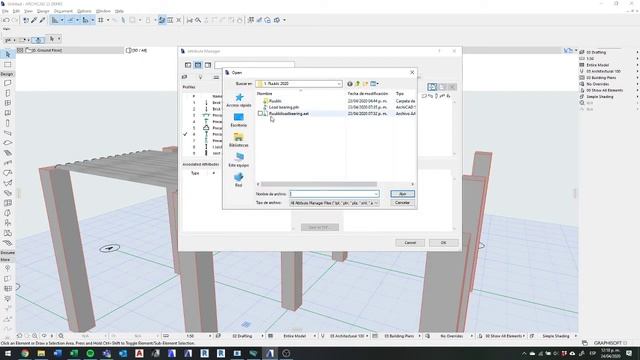Open the Document menu
The height and width of the screenshot is (360, 640).
[x=63, y=11]
